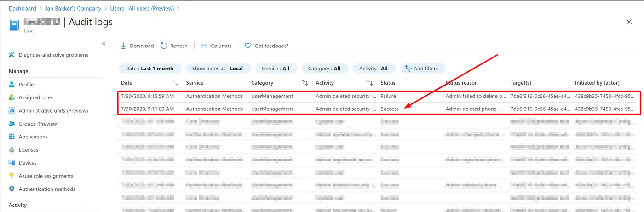Click the Status reason column header
Viewport: 644px width, 212px height.
coord(461,83)
